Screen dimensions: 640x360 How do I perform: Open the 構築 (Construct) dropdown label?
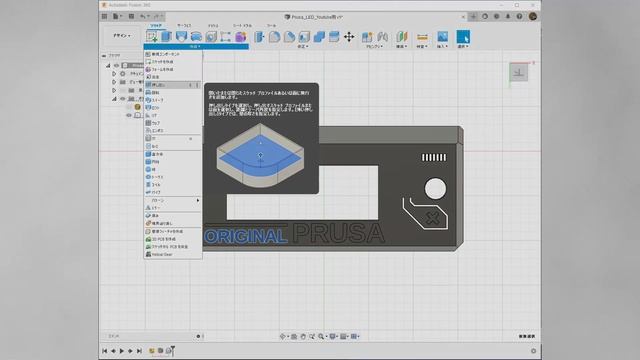[x=402, y=47]
